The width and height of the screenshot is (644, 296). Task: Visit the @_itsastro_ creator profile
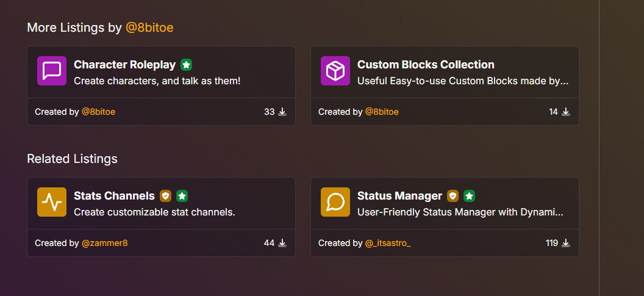point(388,243)
